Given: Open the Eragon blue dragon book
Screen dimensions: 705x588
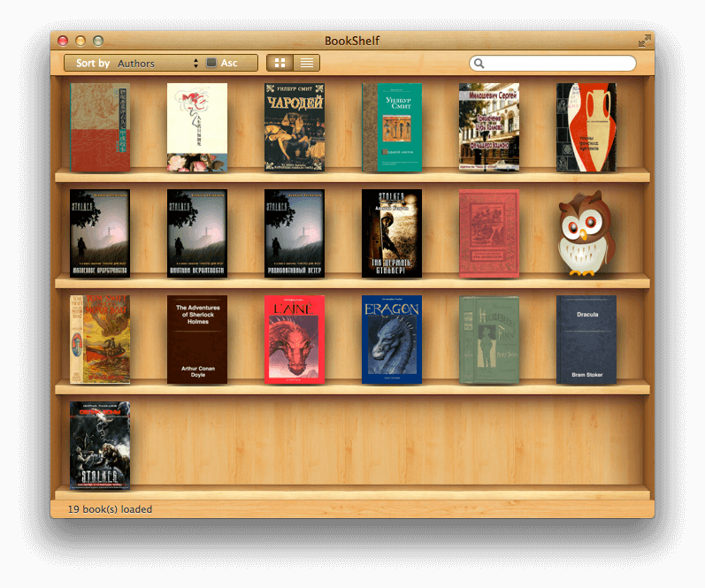Looking at the screenshot, I should pyautogui.click(x=392, y=340).
